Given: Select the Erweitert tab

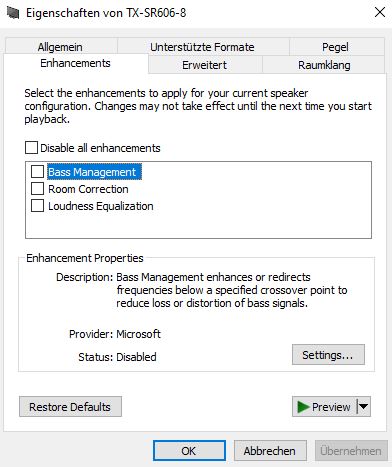Looking at the screenshot, I should (205, 65).
